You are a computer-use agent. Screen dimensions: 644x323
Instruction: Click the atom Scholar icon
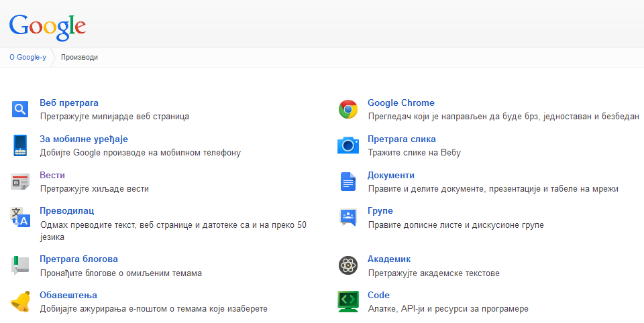tap(348, 265)
